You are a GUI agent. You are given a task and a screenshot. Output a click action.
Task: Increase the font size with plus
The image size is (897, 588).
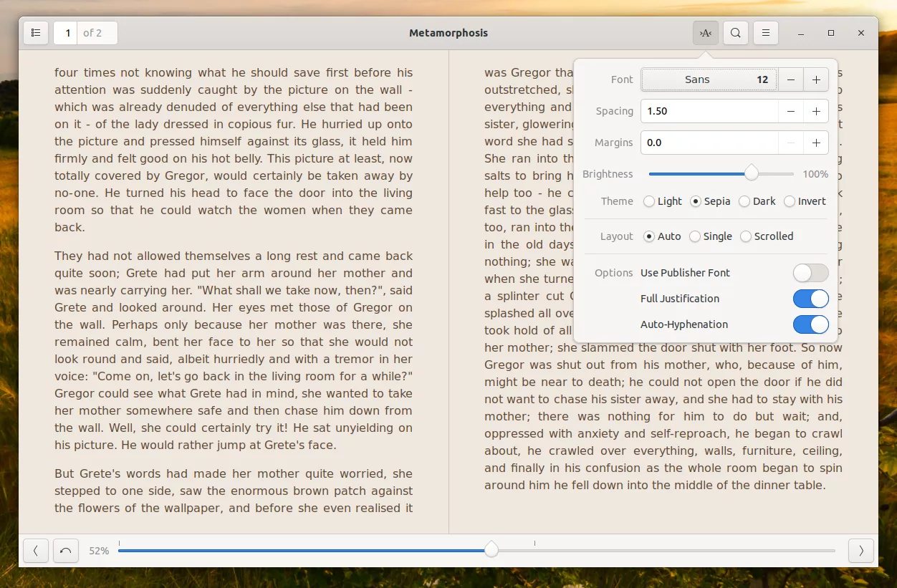816,79
